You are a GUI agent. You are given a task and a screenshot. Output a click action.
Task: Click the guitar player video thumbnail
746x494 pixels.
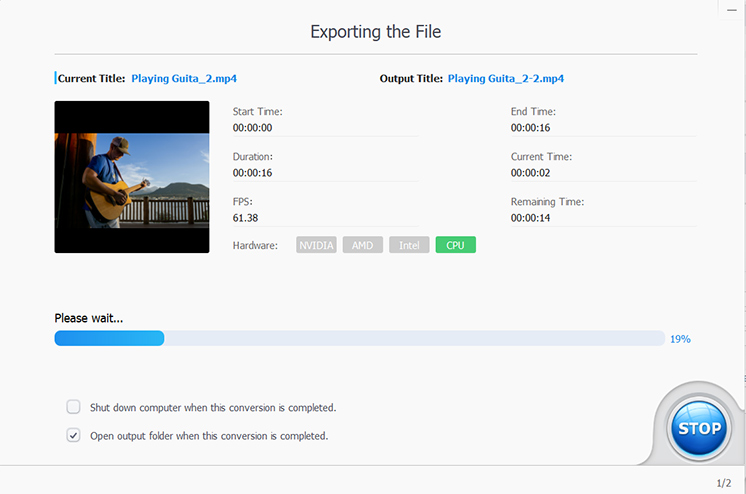point(132,177)
